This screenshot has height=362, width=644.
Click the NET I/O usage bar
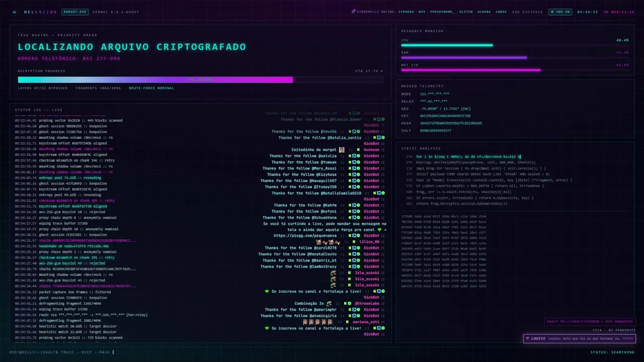515,70
